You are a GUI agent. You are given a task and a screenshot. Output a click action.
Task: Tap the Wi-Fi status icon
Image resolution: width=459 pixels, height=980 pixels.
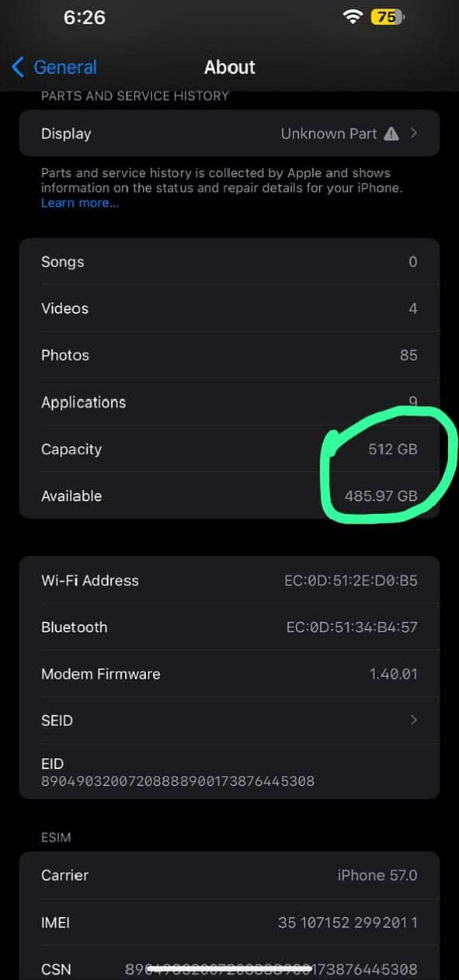[353, 17]
